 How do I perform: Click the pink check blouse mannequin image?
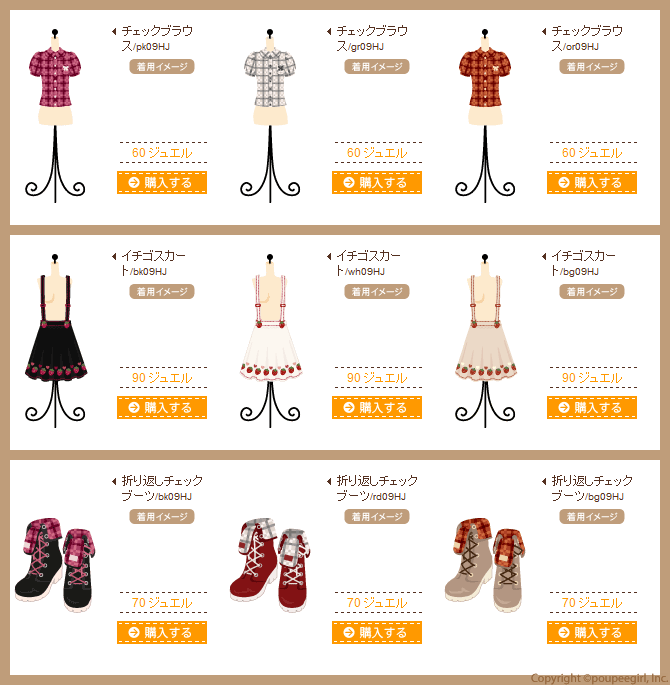pos(55,116)
